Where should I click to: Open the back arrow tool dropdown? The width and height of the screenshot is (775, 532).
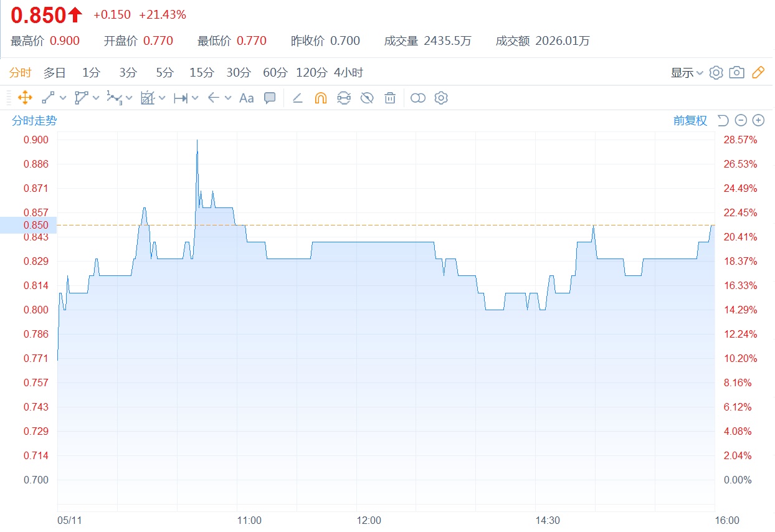228,98
